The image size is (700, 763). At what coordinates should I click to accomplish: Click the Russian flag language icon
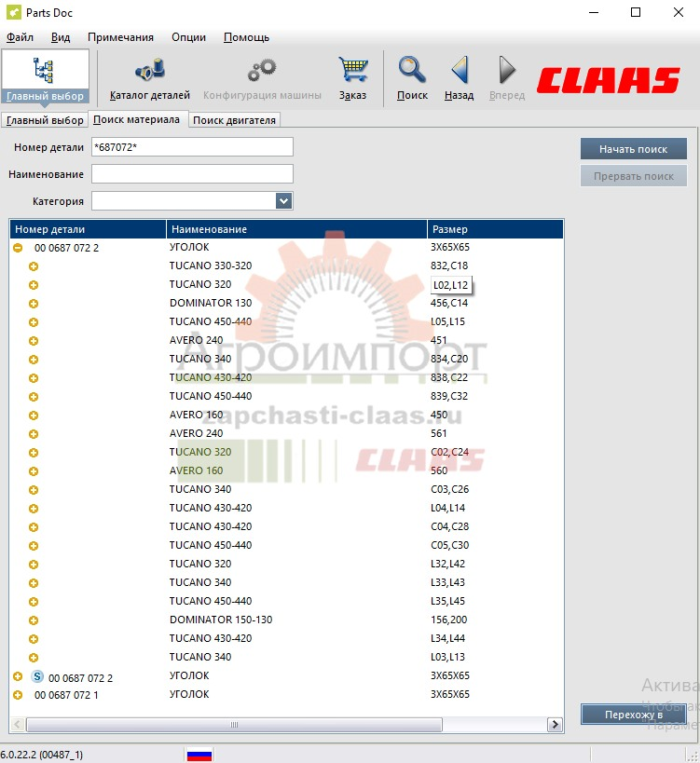(x=199, y=755)
